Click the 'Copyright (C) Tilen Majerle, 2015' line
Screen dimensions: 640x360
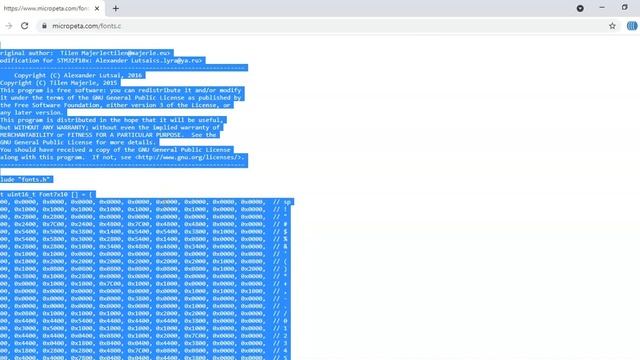tap(59, 83)
